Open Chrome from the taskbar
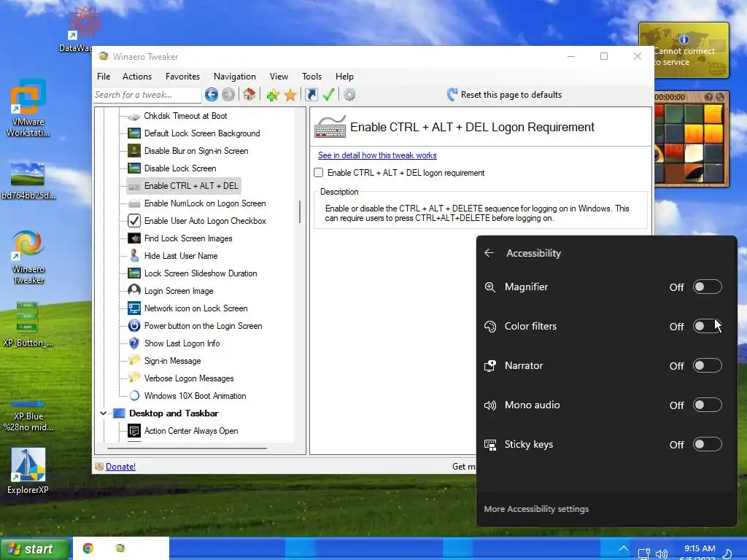The height and width of the screenshot is (560, 747). pyautogui.click(x=88, y=548)
